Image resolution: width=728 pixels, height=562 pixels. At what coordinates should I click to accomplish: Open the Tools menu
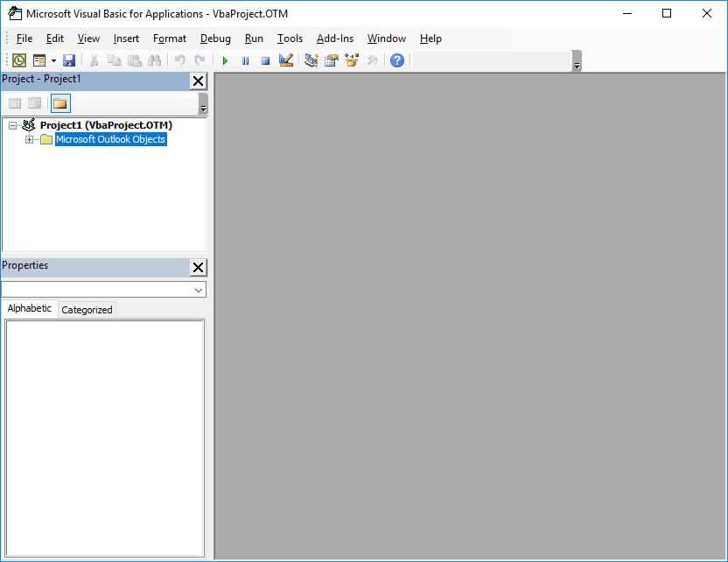[290, 39]
